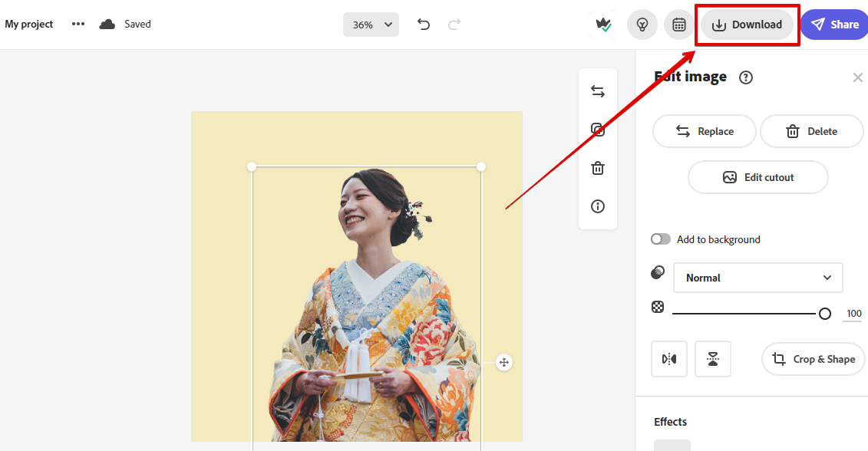Enable the Add to background toggle
The height and width of the screenshot is (451, 868).
(x=660, y=239)
